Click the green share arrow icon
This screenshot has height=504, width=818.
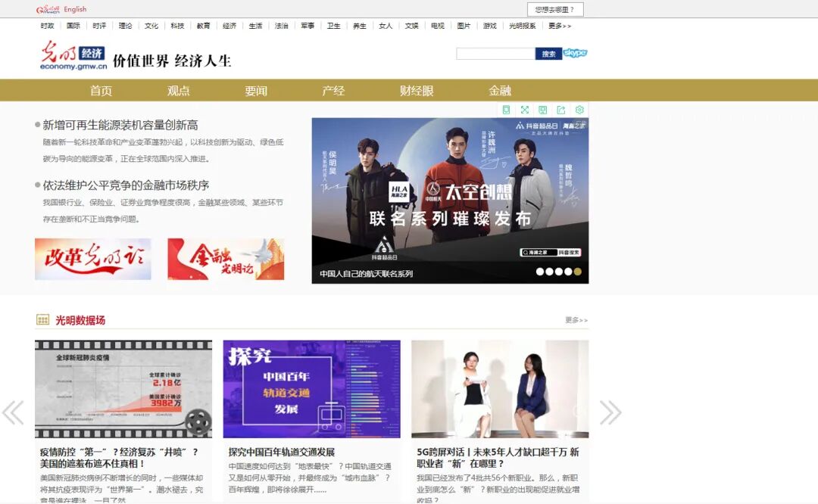pos(560,110)
